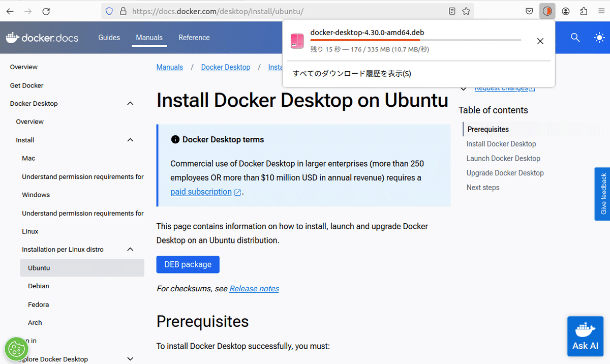The width and height of the screenshot is (610, 364).
Task: Click the docker-desktop download progress bar
Action: tap(415, 40)
